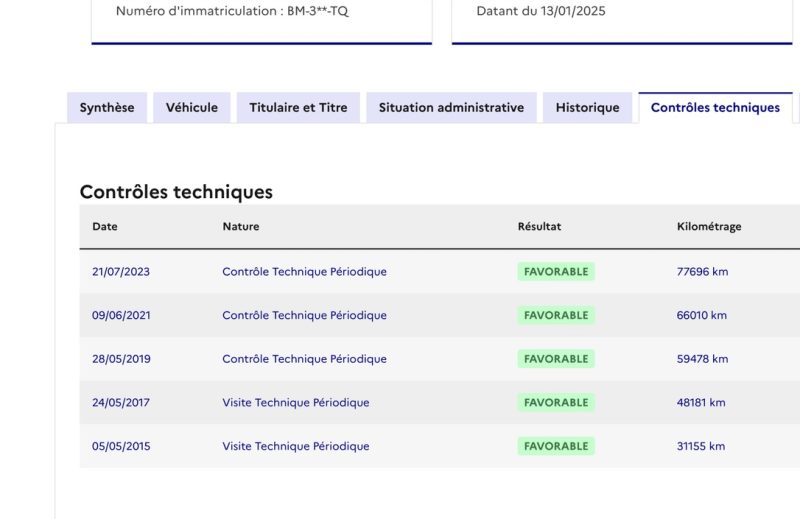The height and width of the screenshot is (519, 800).
Task: Click the Résultat column header
Action: tap(539, 227)
